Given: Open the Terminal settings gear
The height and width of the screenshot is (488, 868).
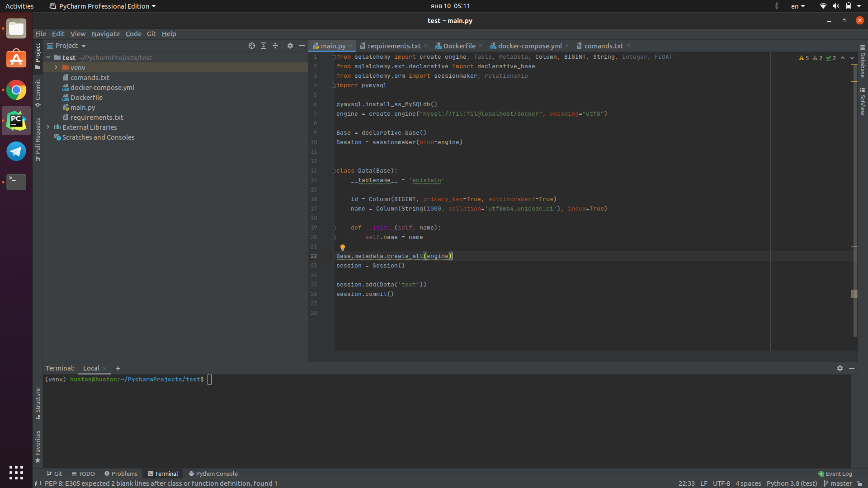Looking at the screenshot, I should (840, 368).
